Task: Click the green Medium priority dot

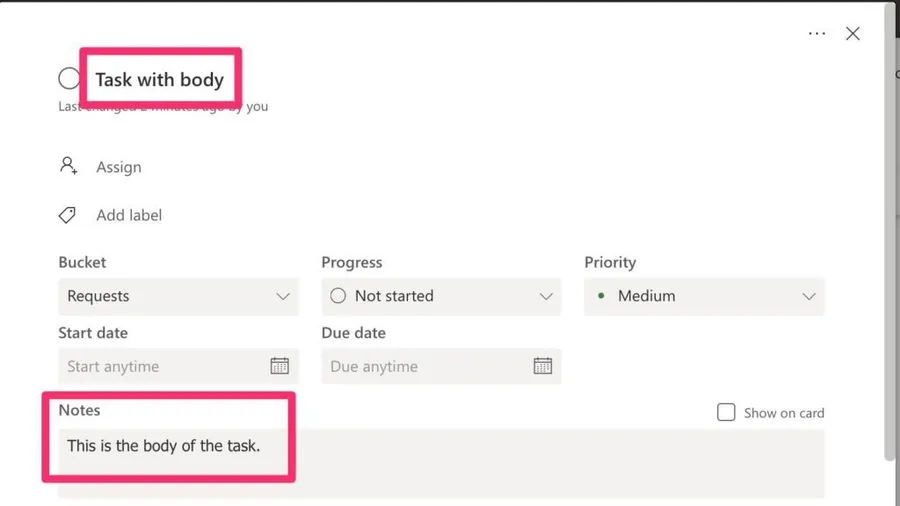Action: pos(601,296)
